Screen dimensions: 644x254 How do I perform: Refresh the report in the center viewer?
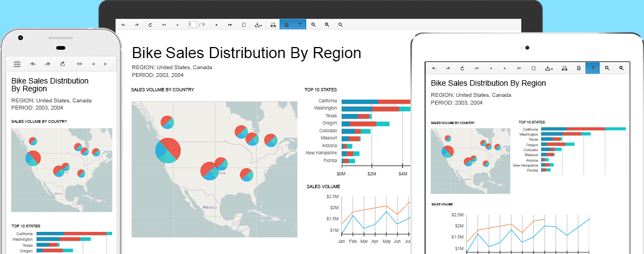pyautogui.click(x=150, y=25)
